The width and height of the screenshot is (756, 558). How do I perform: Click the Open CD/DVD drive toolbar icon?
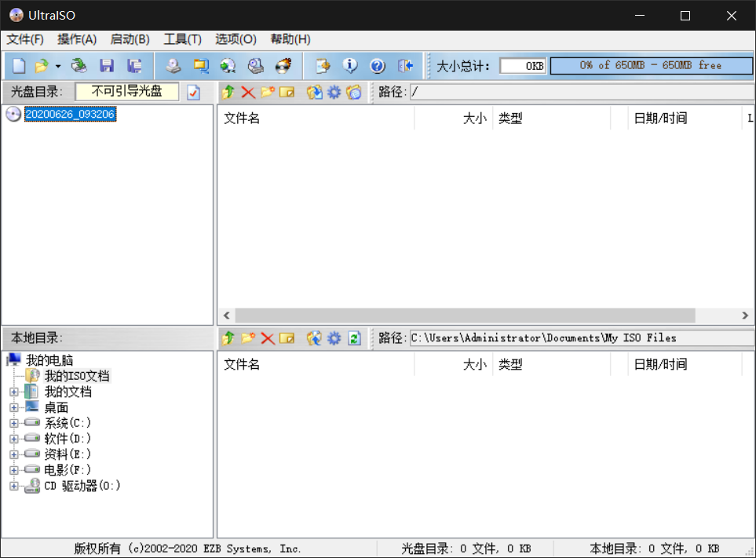[79, 66]
